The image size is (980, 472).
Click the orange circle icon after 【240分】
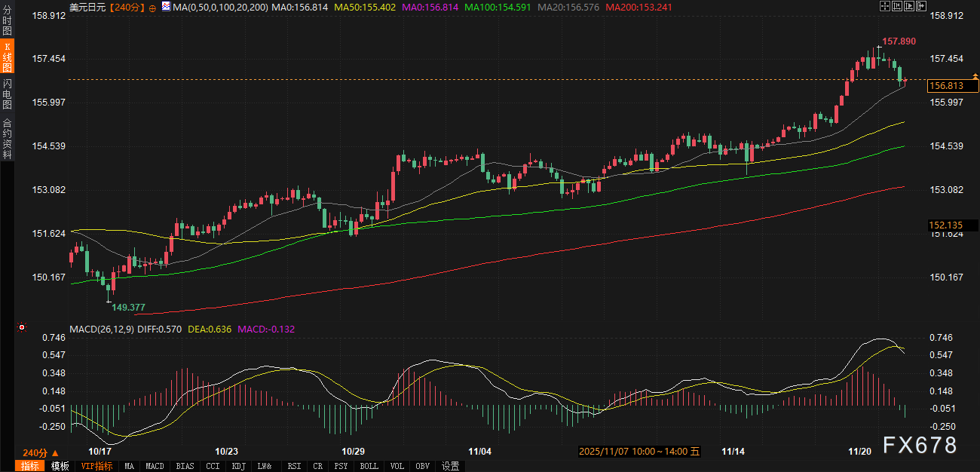[x=153, y=7]
